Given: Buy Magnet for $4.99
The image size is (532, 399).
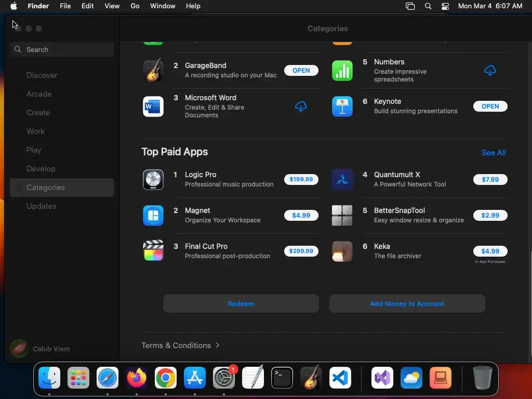Looking at the screenshot, I should tap(301, 216).
